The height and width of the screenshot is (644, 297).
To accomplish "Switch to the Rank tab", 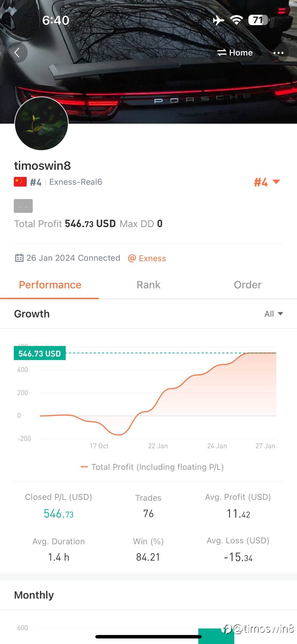I will pyautogui.click(x=148, y=285).
